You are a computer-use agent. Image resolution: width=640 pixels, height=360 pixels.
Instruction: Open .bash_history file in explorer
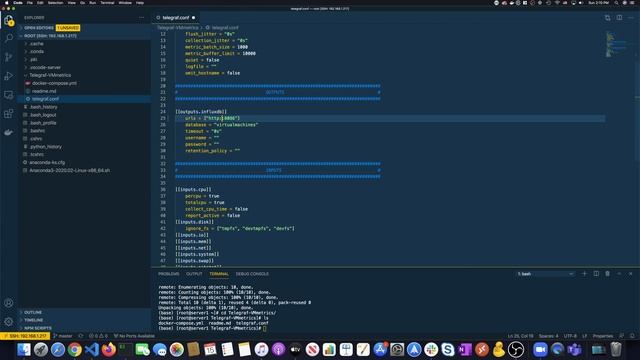click(44, 107)
